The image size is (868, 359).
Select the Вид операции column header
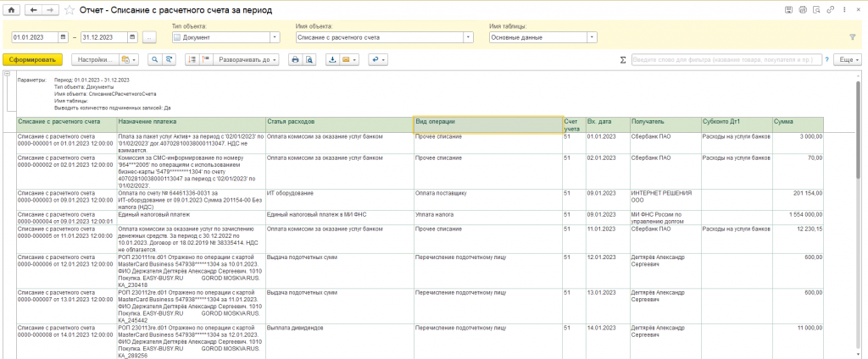[488, 125]
